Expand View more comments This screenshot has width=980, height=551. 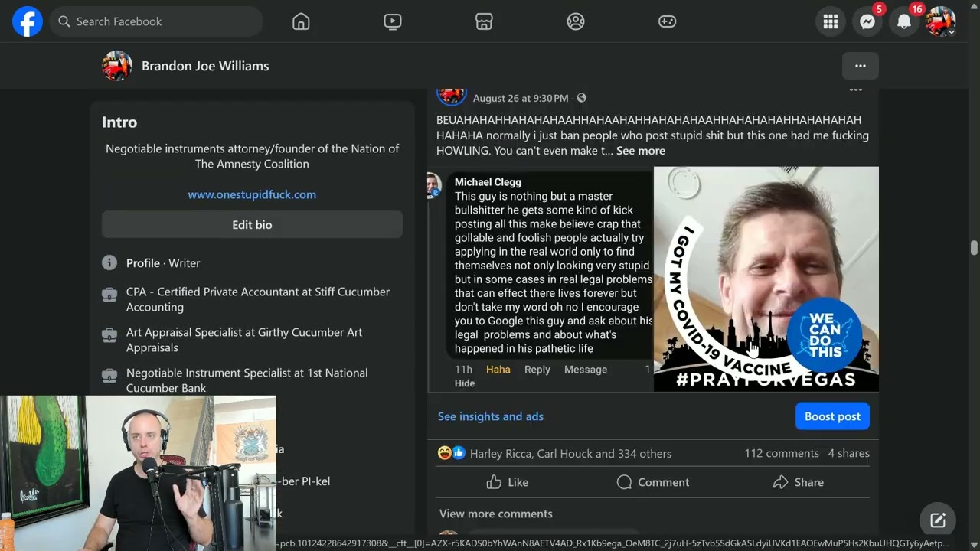pyautogui.click(x=496, y=514)
